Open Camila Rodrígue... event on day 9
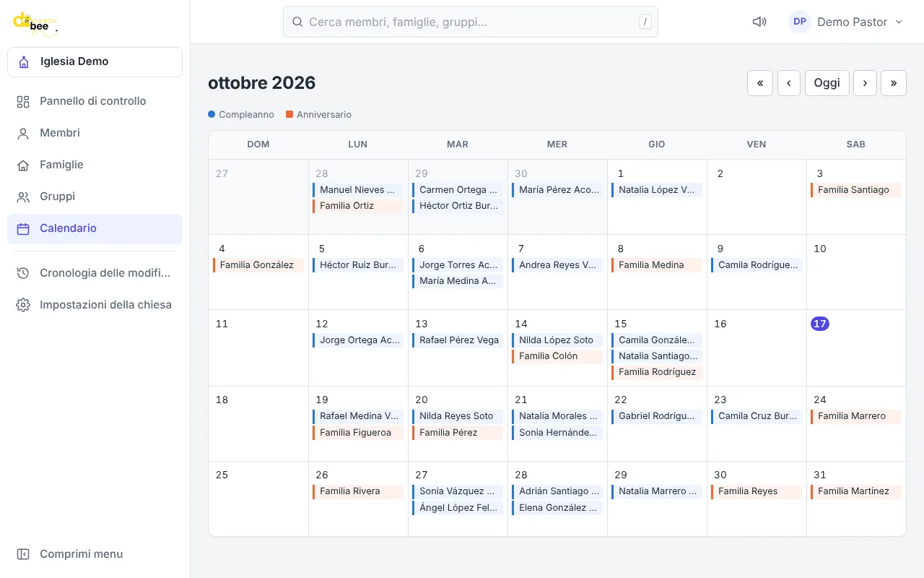The height and width of the screenshot is (578, 924). coord(757,265)
